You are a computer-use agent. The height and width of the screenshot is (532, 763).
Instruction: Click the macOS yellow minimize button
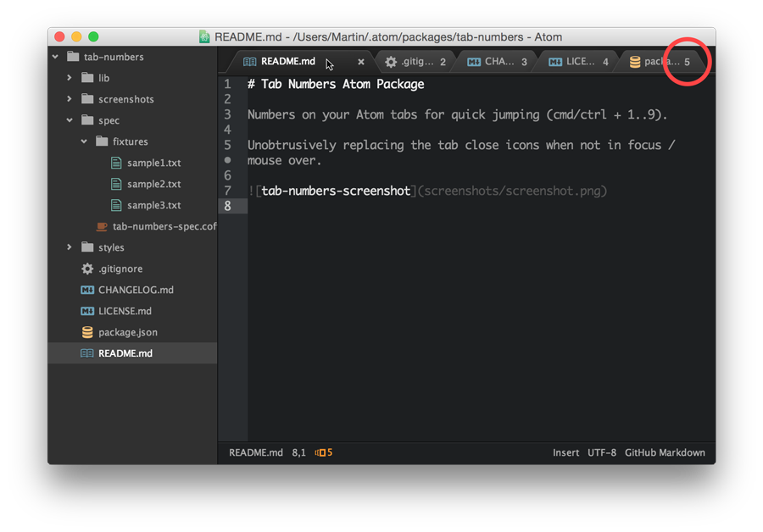[x=76, y=37]
